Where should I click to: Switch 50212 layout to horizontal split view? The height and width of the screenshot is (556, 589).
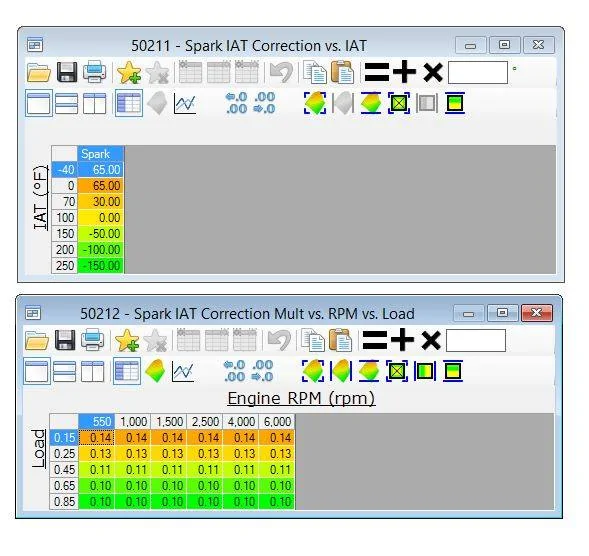tap(65, 371)
